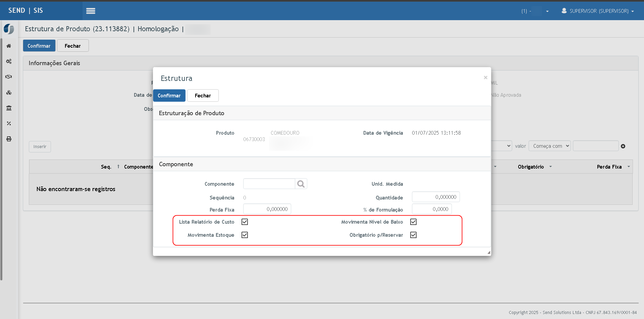Click the user avatar icon in header
Viewport: 644px width, 319px height.
564,11
